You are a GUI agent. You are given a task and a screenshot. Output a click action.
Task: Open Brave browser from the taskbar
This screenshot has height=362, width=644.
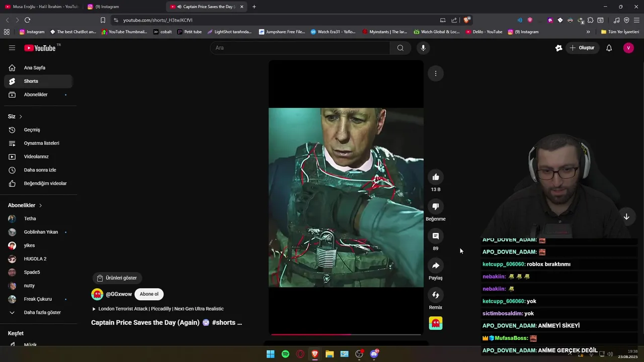tap(315, 354)
